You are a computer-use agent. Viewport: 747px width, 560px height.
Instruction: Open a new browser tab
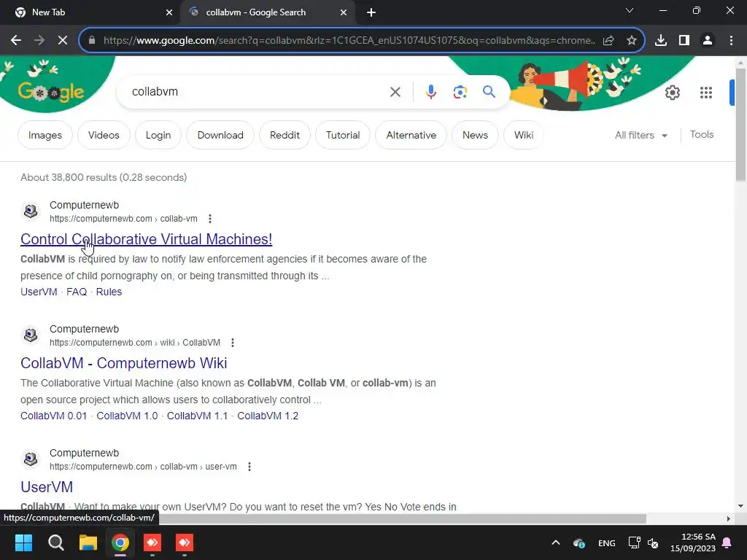(x=371, y=12)
